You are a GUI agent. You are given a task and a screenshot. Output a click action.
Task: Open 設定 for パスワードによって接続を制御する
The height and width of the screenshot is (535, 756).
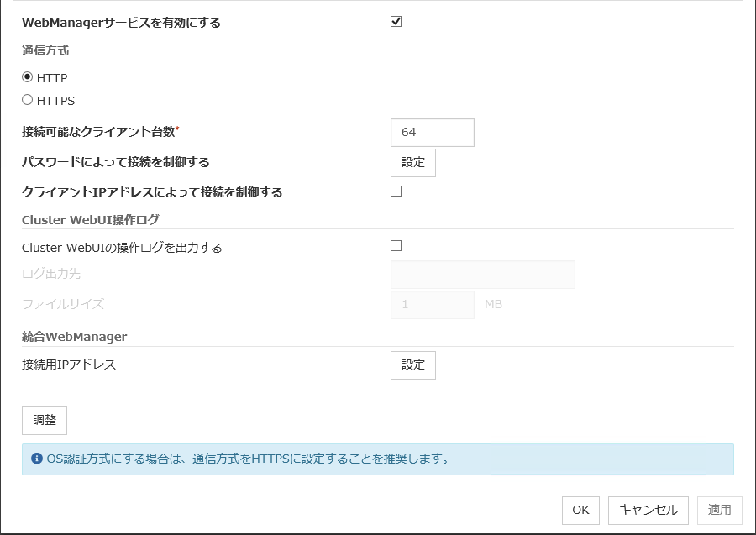413,162
